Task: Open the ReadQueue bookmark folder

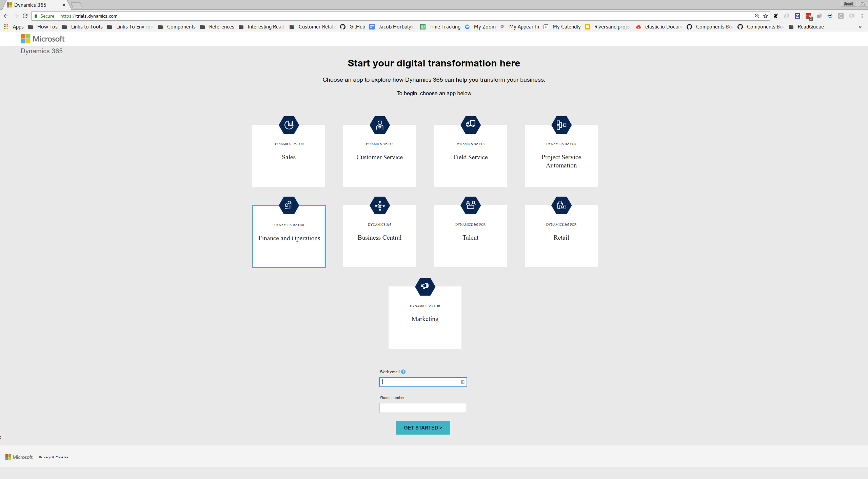Action: click(x=806, y=27)
